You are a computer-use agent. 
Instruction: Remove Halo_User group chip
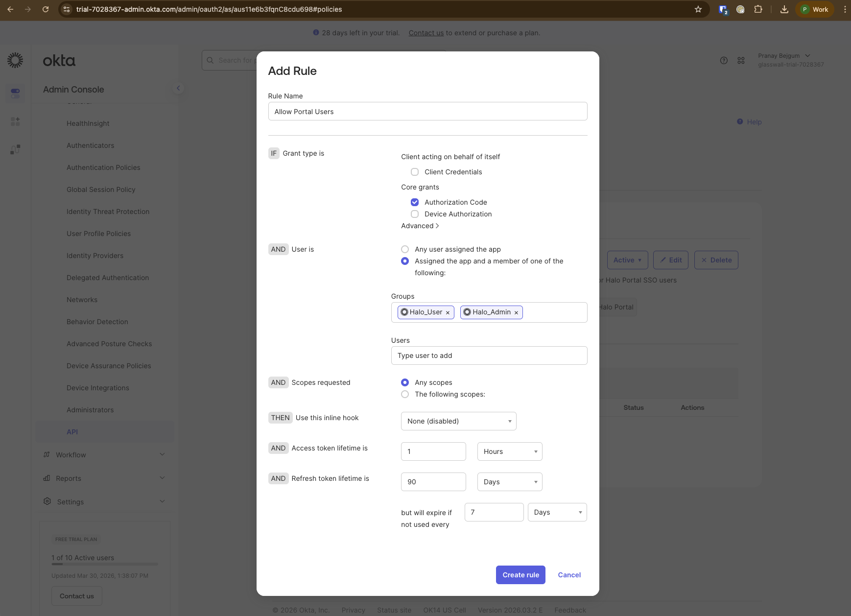(x=448, y=312)
